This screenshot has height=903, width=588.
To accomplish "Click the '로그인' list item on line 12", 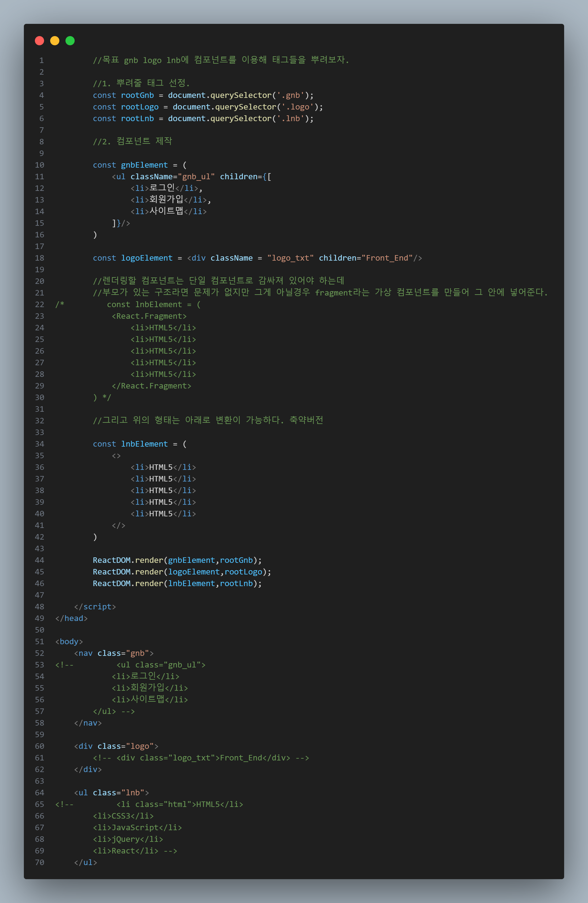I will (x=165, y=188).
